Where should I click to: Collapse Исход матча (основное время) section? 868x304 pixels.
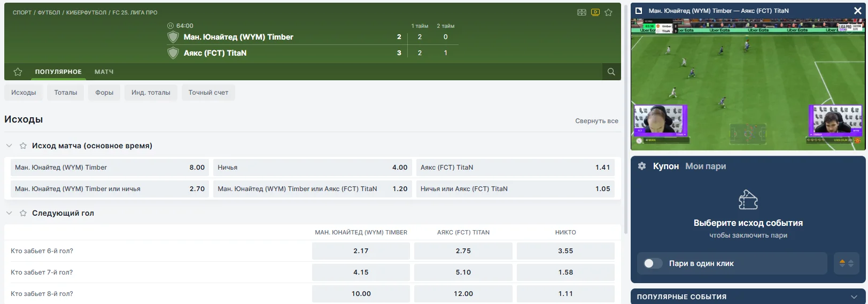[x=9, y=146]
